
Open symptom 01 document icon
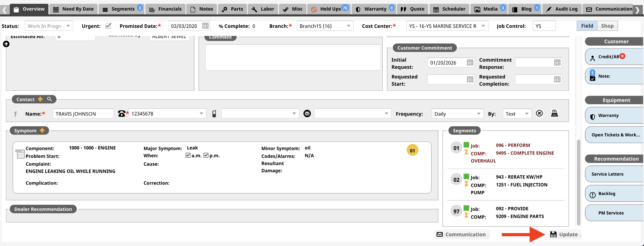coord(20,154)
